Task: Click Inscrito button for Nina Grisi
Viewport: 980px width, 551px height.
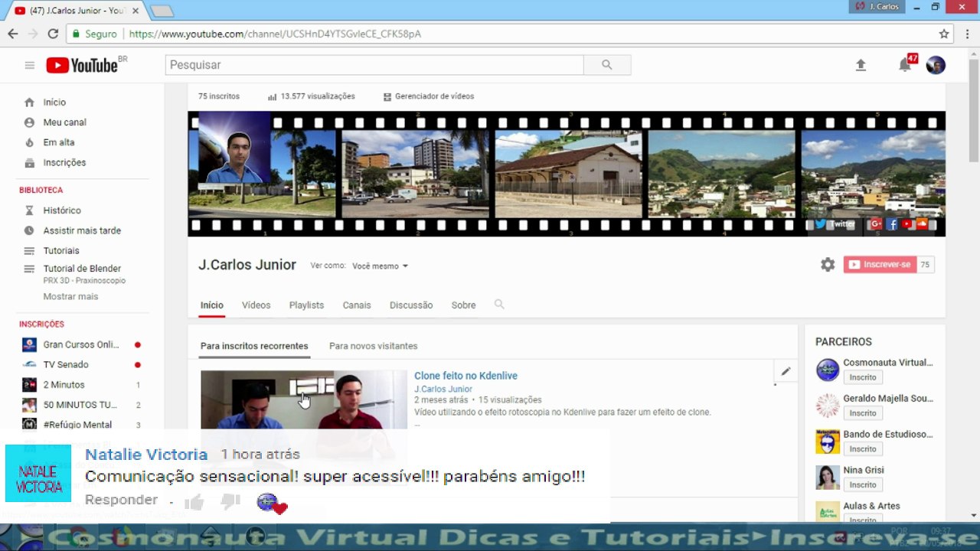Action: click(x=863, y=485)
